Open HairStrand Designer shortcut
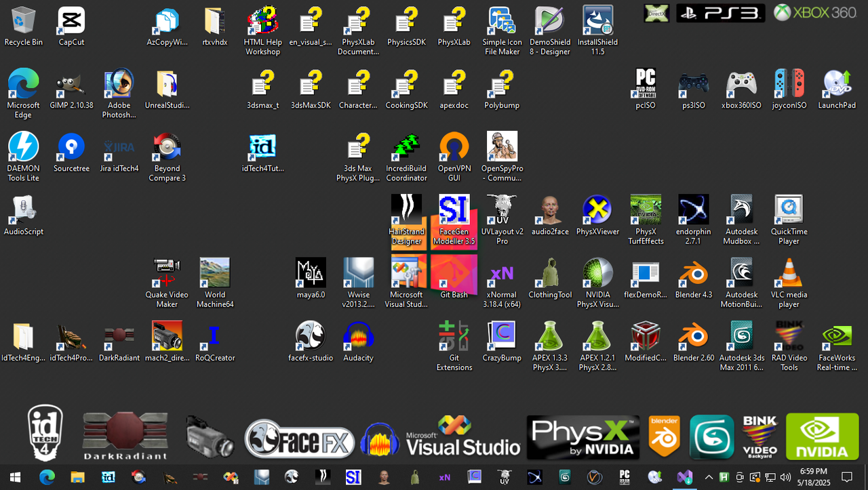 click(406, 220)
